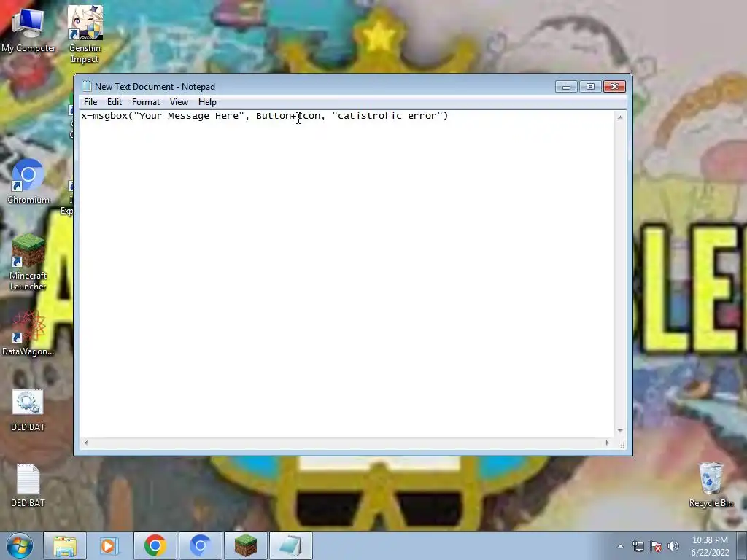The width and height of the screenshot is (747, 560).
Task: Click the network tray icon
Action: [x=638, y=546]
